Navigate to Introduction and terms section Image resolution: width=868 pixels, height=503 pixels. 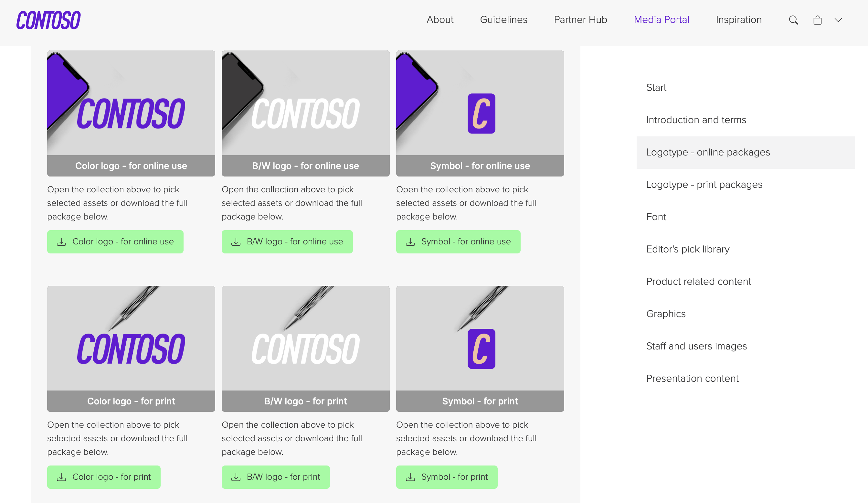coord(696,120)
